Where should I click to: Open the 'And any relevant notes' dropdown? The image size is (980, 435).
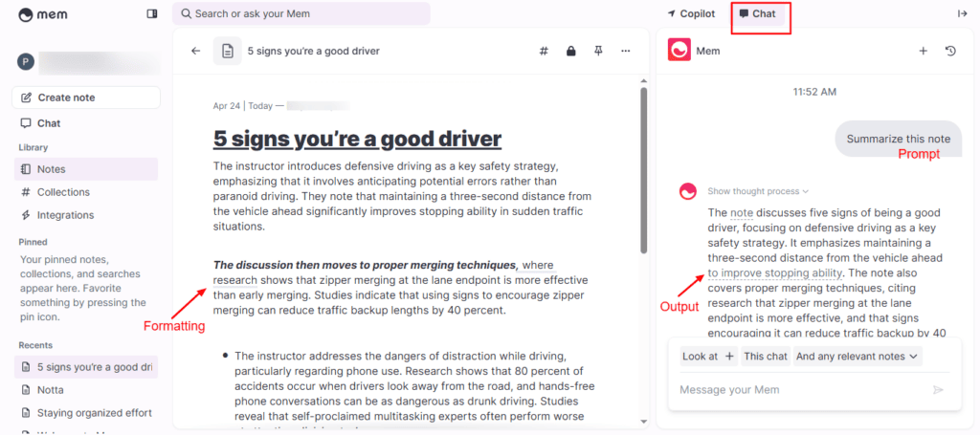[x=857, y=357]
